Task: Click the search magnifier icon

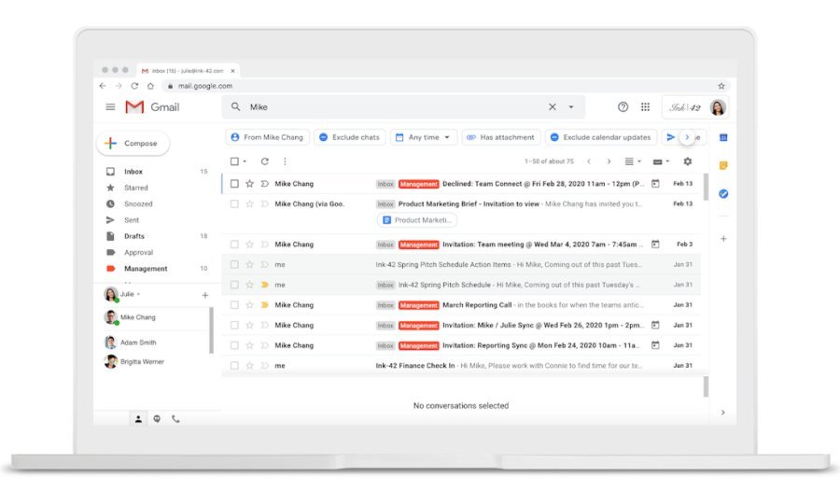Action: pyautogui.click(x=236, y=107)
